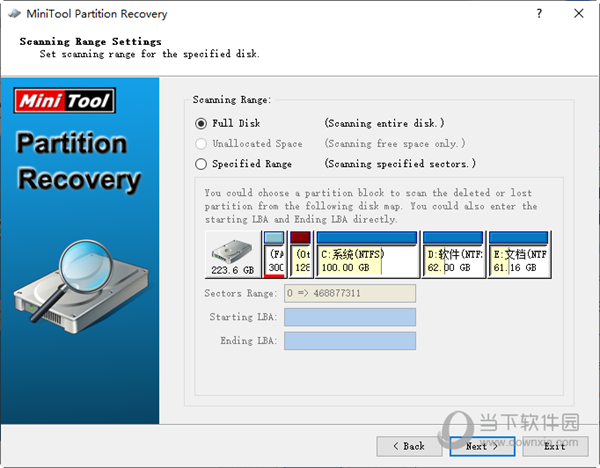Screen dimensions: 600x468
Task: Select the D: 软件 62.00 GB partition
Action: (x=453, y=254)
